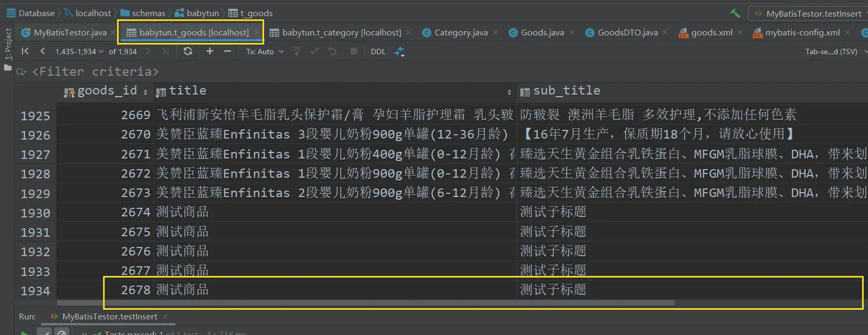Select goods_id cell 2669
The image size is (868, 335).
click(x=105, y=115)
